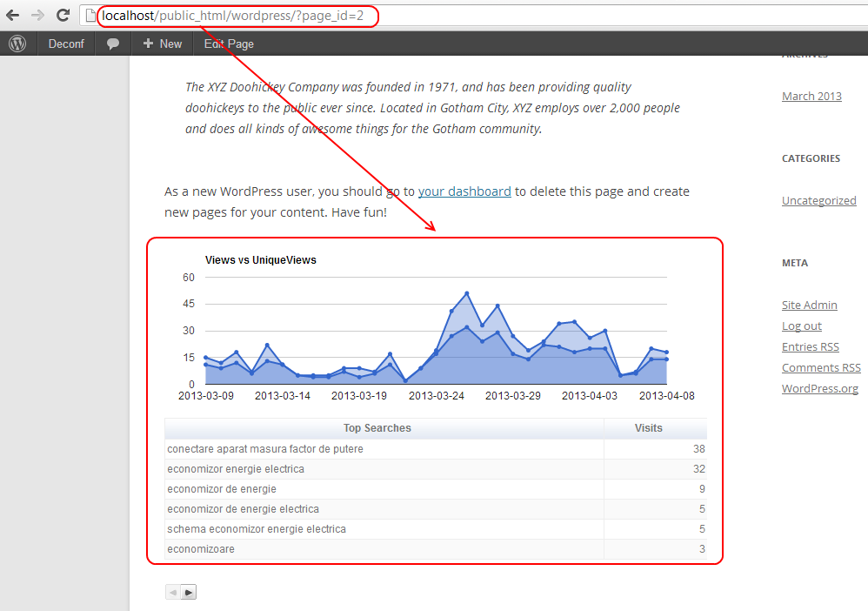Select row 'schema economizor energie electrica'
Viewport: 868px width, 611px height.
[x=436, y=528]
